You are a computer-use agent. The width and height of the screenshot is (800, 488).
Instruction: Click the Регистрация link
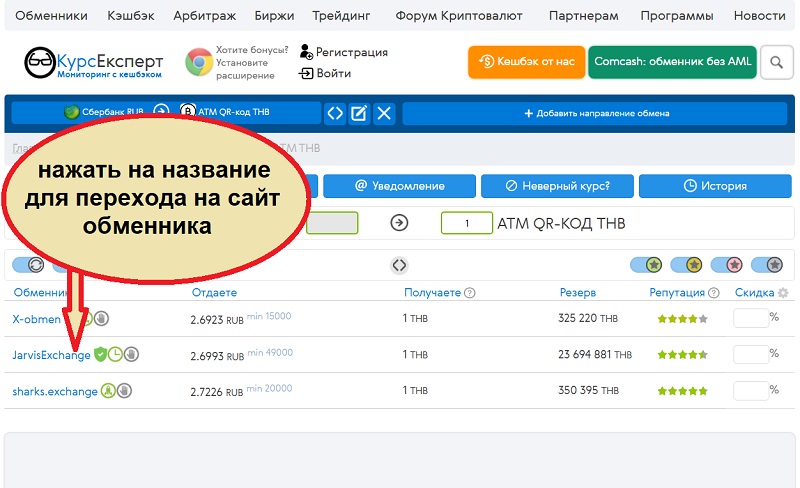click(x=344, y=52)
